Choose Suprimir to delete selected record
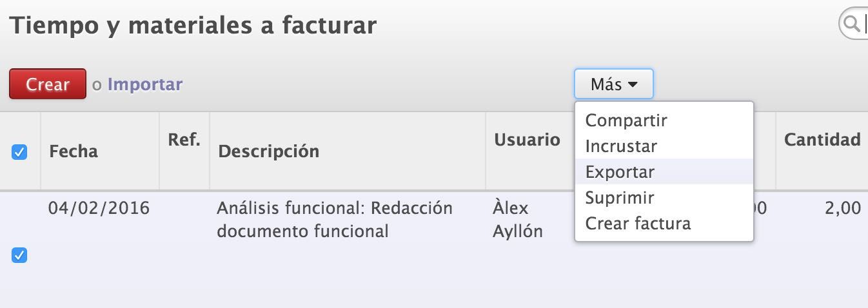 click(x=620, y=198)
